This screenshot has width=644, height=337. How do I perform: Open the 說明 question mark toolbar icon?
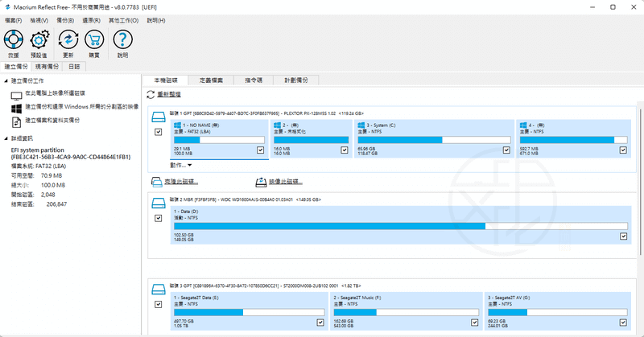click(122, 39)
